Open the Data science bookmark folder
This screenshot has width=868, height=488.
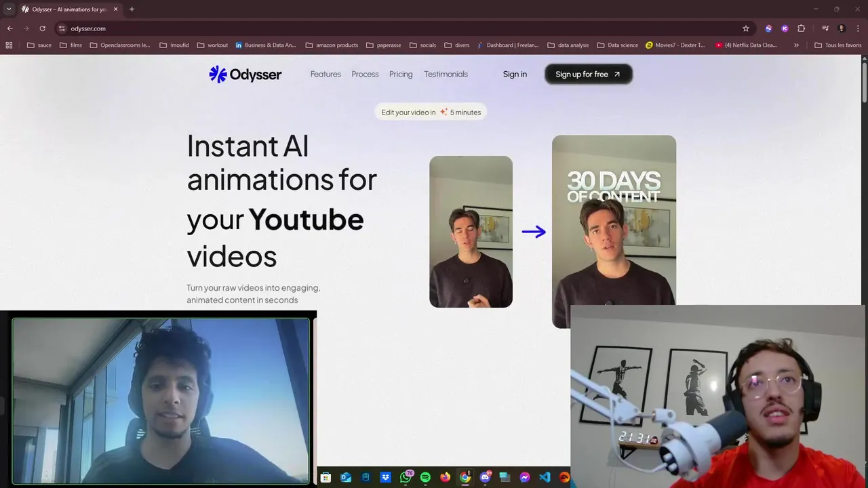(618, 45)
